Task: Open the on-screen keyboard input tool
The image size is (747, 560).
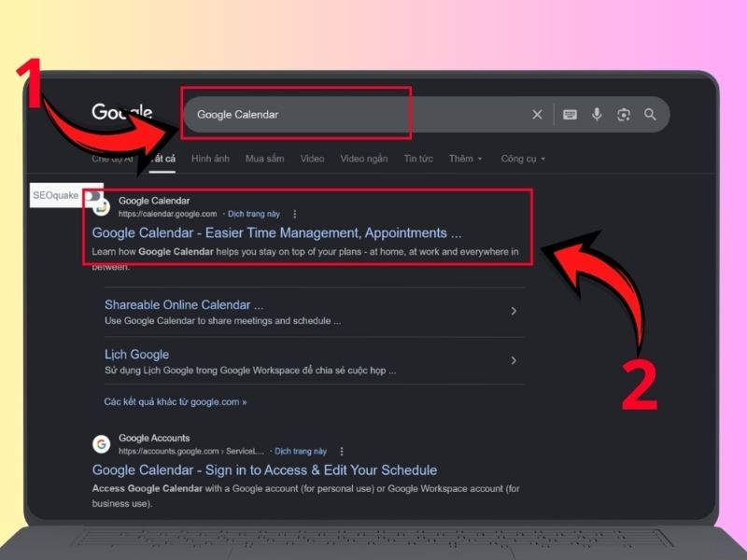Action: coord(570,115)
